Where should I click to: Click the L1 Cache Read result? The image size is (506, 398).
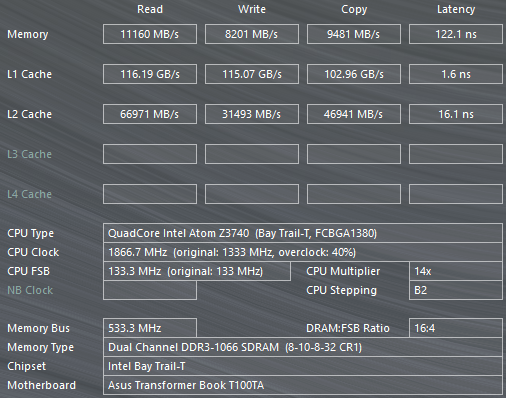(x=150, y=74)
